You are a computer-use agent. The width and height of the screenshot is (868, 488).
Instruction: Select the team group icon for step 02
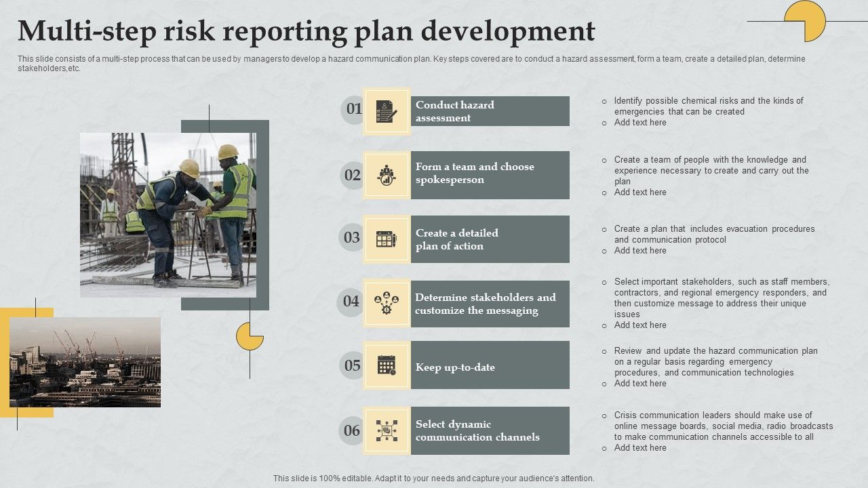click(x=387, y=175)
